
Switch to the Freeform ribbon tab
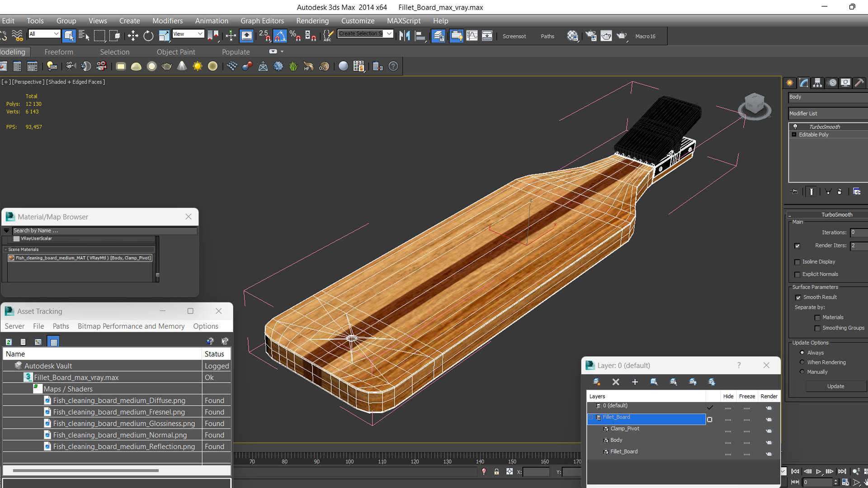click(x=59, y=52)
